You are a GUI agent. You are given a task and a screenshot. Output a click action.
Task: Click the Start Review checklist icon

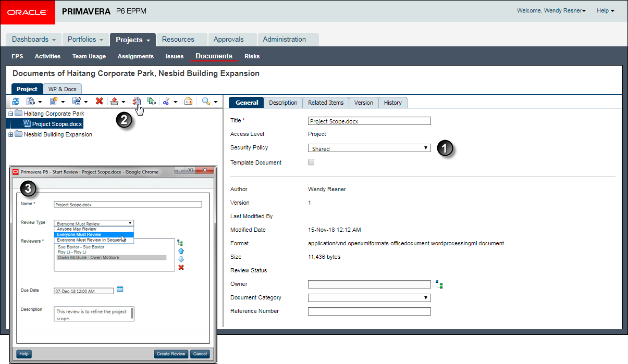[137, 102]
